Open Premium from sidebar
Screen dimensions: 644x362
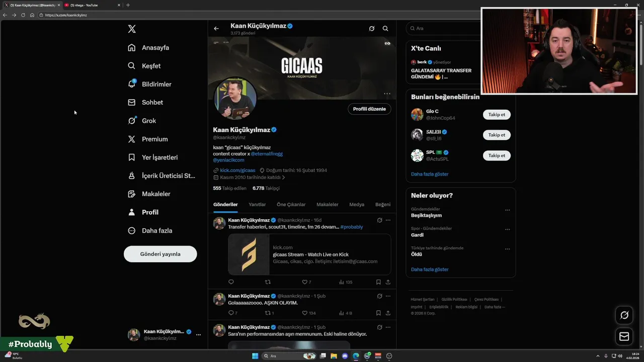tap(155, 139)
